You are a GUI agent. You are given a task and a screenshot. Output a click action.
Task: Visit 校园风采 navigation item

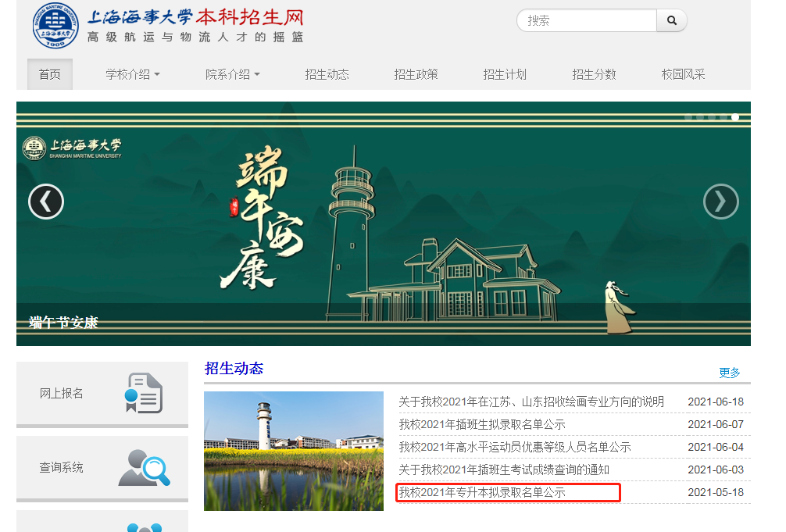(683, 74)
